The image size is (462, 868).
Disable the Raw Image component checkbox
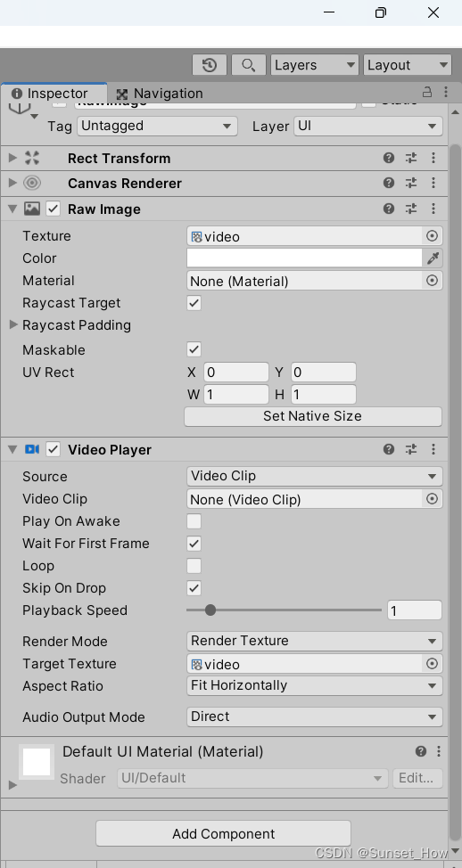(x=54, y=209)
